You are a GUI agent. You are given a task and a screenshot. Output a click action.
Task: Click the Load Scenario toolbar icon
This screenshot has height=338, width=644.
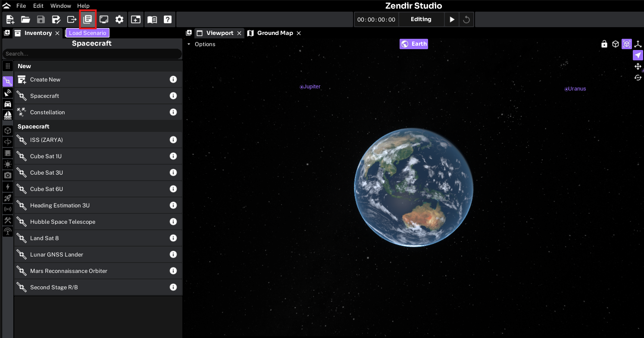click(x=88, y=19)
